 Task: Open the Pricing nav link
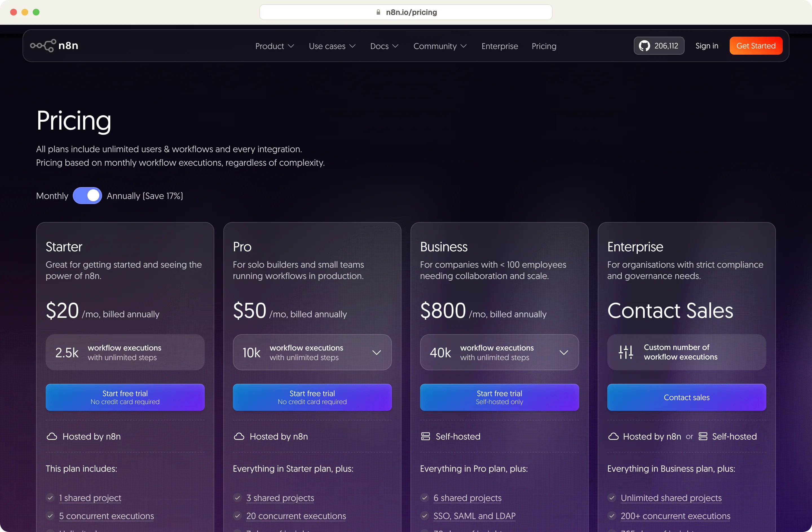click(544, 46)
